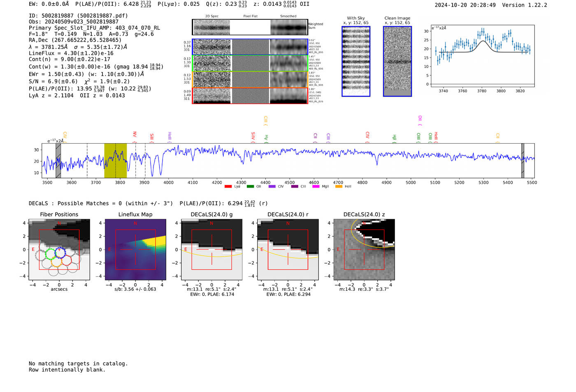Viewport: 576px width, 392px height.
Task: Open the Fiber Positions panel
Action: tap(59, 249)
